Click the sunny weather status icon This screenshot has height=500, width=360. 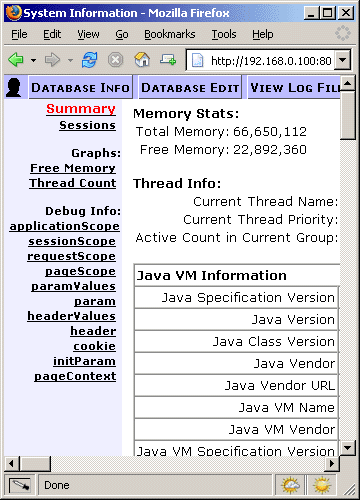322,485
